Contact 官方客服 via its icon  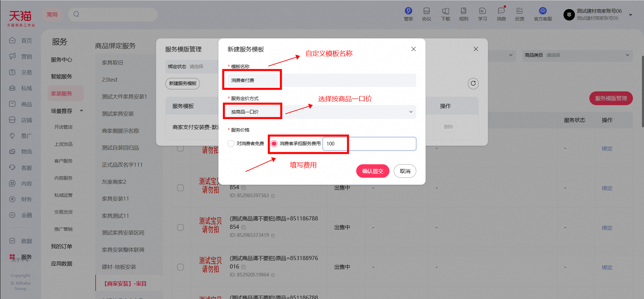pyautogui.click(x=543, y=14)
